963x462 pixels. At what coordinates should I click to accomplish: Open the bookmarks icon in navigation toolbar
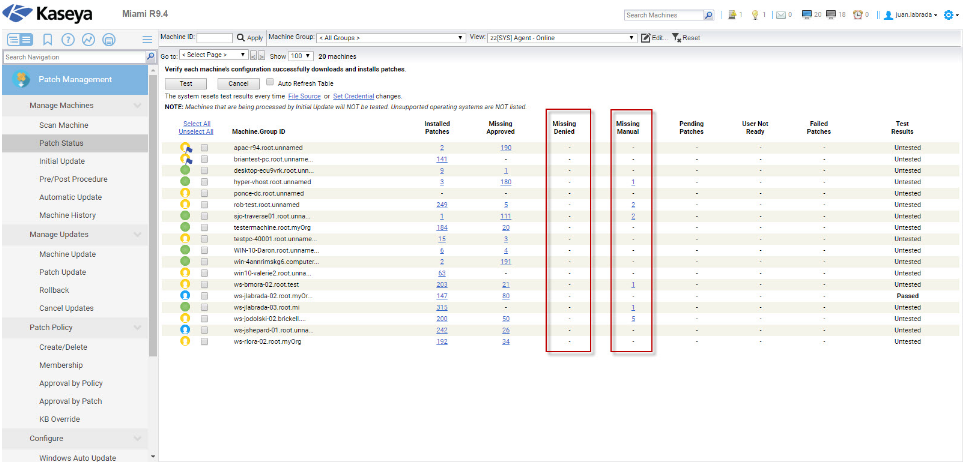(x=47, y=39)
